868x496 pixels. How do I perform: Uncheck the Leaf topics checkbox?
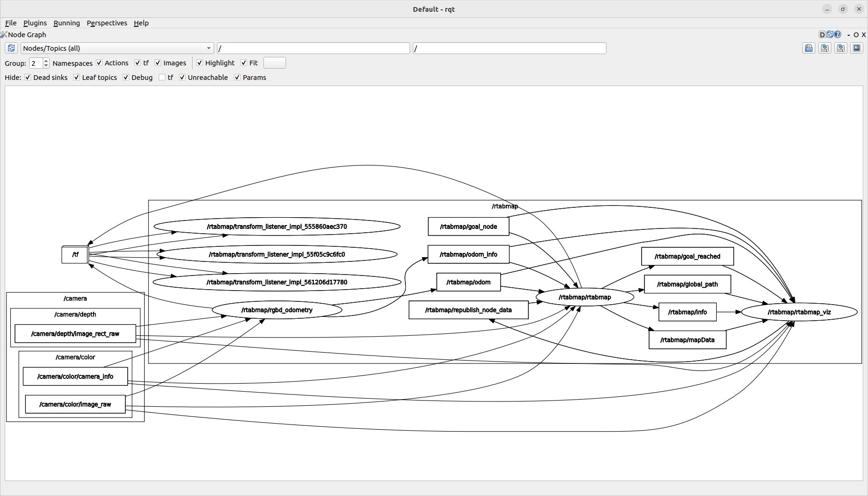77,77
